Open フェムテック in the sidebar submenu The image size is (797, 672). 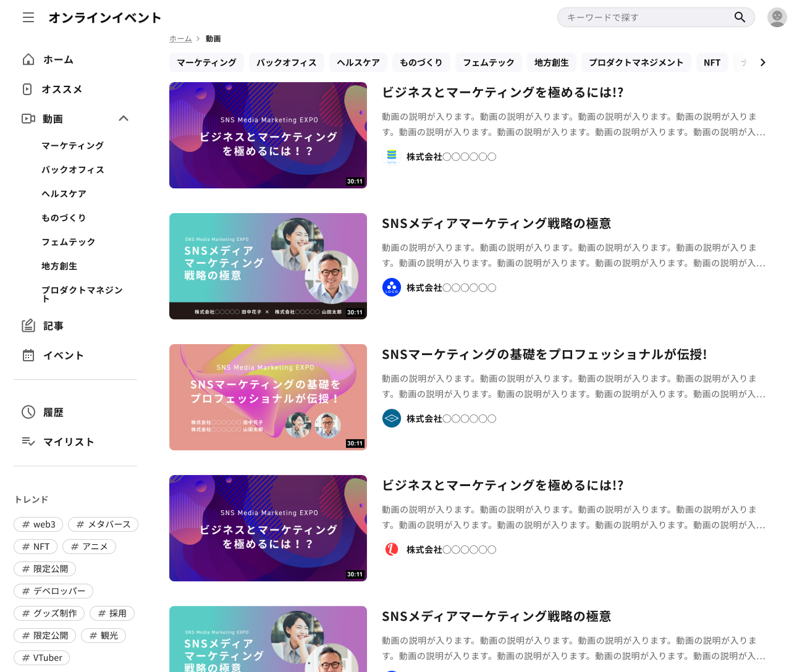pos(69,242)
